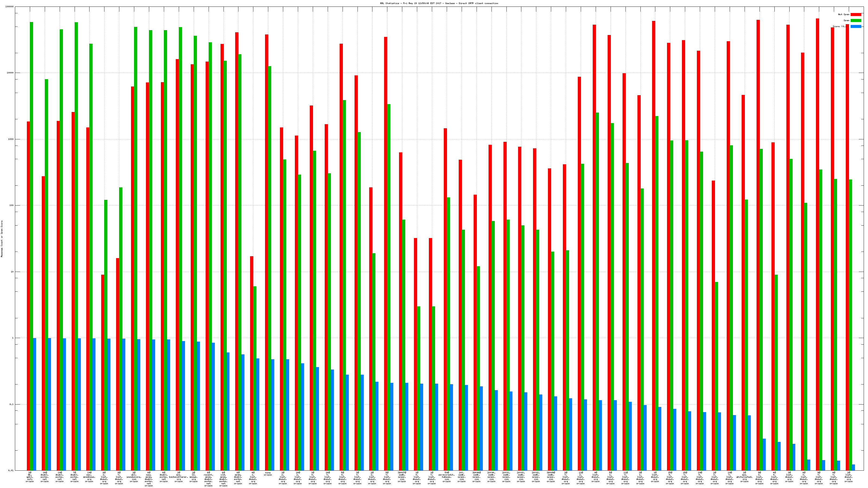Click the ubl.unsubscore.com x-axis label

click(134, 477)
